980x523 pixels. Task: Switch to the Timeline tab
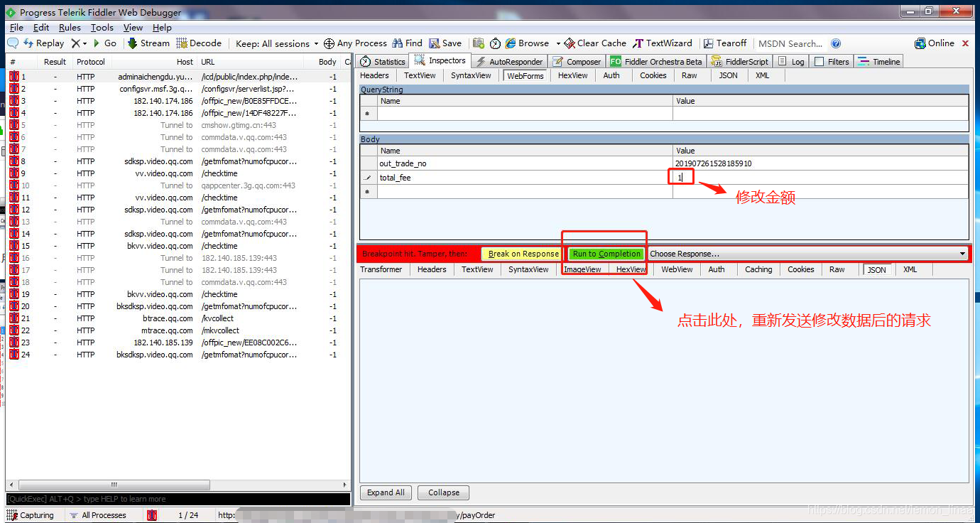(879, 62)
